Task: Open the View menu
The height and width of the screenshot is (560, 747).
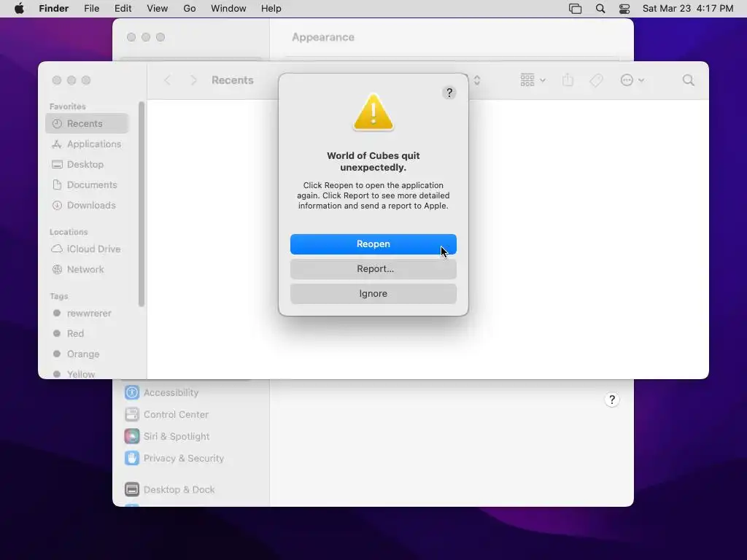Action: [158, 9]
